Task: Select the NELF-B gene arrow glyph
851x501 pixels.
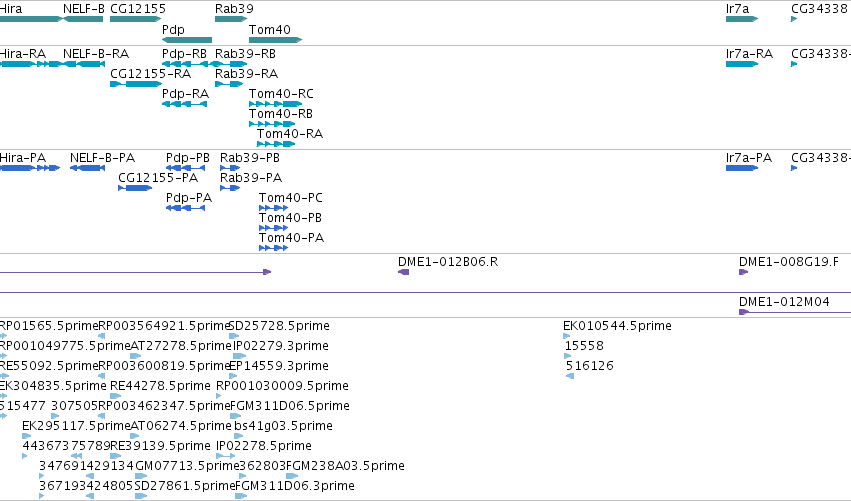Action: click(x=83, y=19)
